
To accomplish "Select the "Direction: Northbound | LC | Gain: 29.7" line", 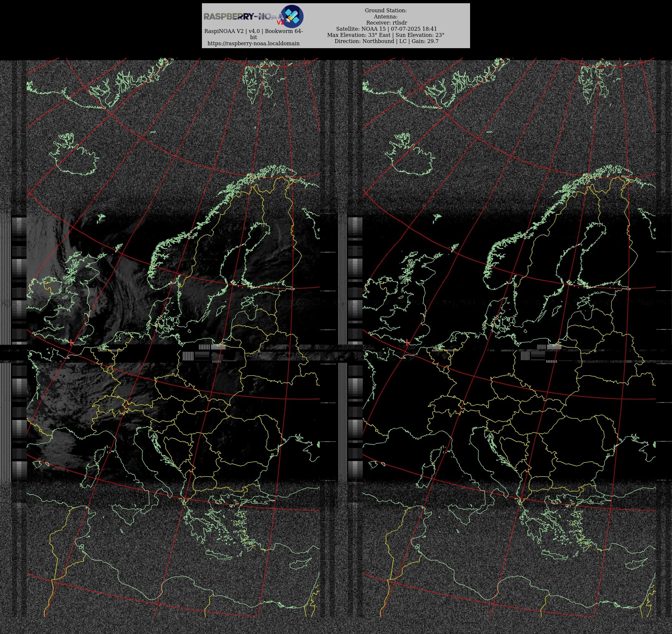I will coord(386,41).
